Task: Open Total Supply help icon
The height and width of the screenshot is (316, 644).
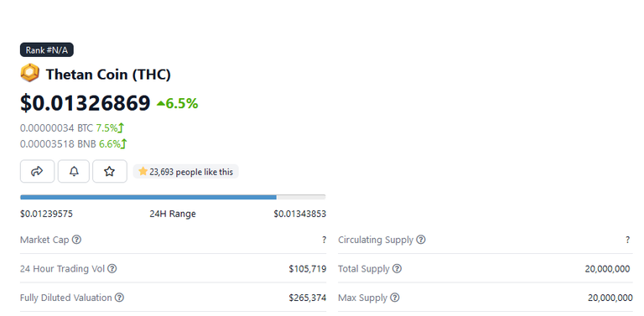Action: [x=397, y=269]
